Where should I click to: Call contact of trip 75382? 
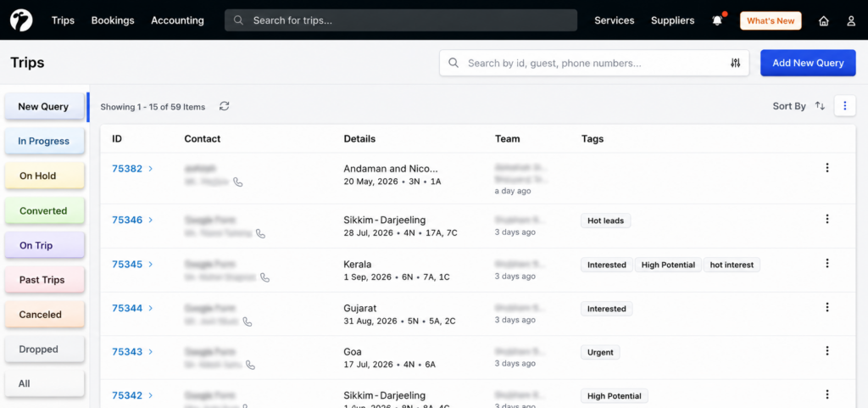[238, 182]
